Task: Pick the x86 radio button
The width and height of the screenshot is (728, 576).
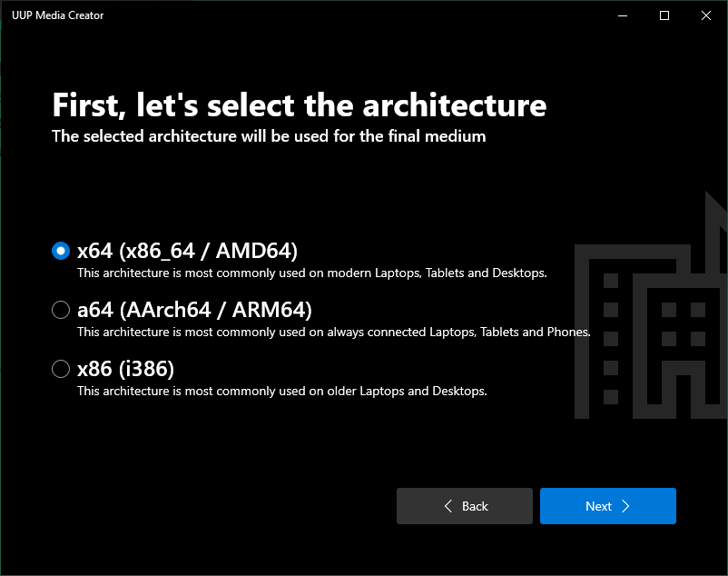Action: coord(61,369)
